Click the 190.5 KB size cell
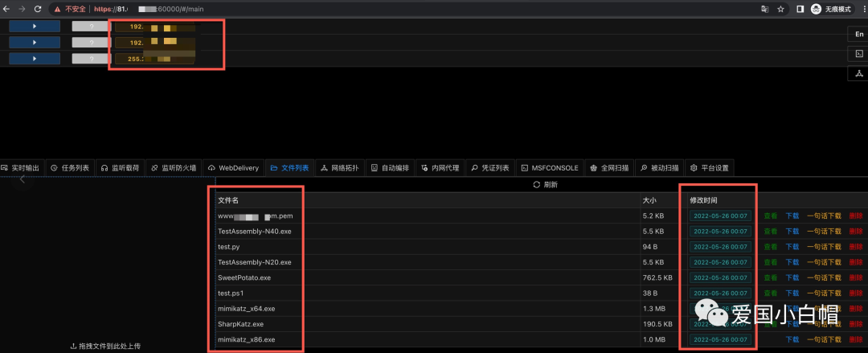Image resolution: width=868 pixels, height=353 pixels. pos(657,324)
